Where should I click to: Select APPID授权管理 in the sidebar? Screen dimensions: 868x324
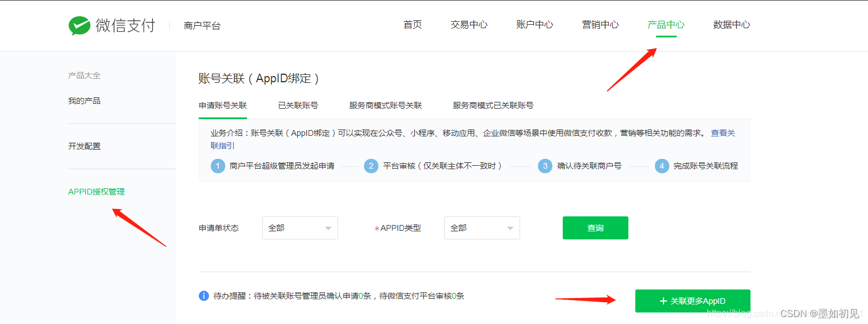(96, 192)
